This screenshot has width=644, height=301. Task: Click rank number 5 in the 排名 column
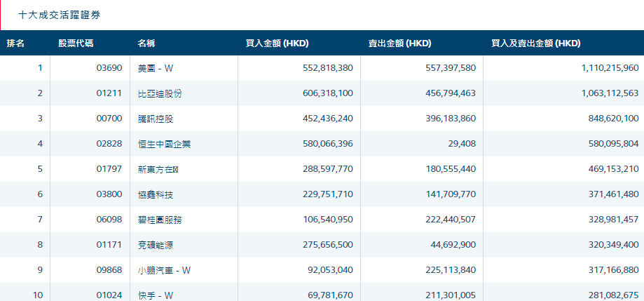pyautogui.click(x=40, y=169)
